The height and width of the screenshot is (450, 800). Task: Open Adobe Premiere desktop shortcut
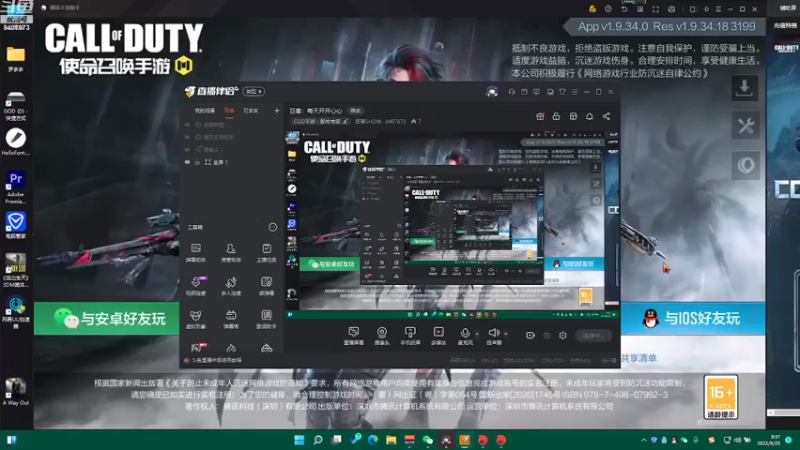coord(16,188)
